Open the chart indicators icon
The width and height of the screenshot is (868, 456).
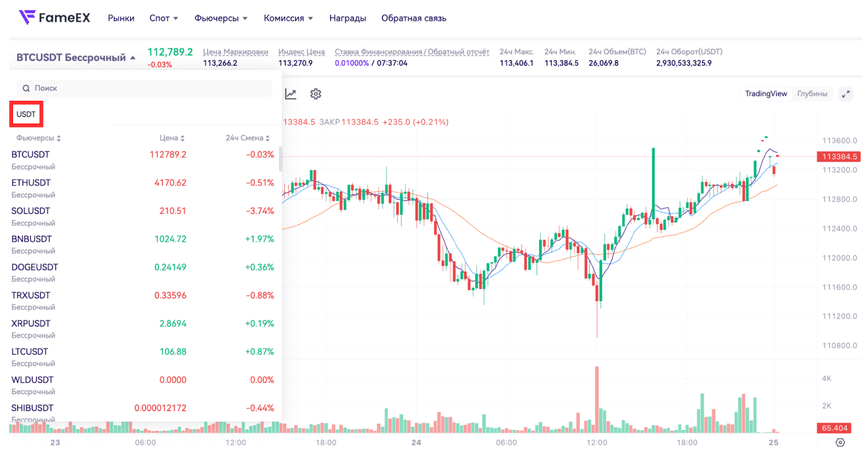tap(291, 94)
